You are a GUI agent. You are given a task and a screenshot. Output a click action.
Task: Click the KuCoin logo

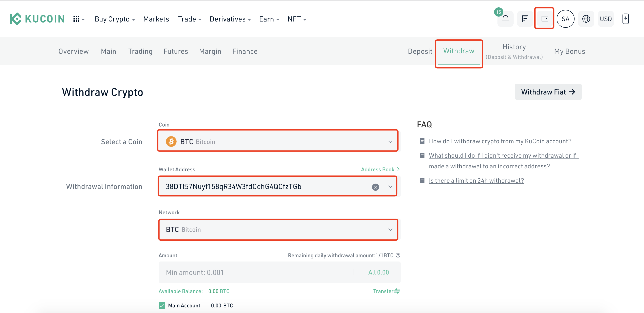pyautogui.click(x=37, y=19)
